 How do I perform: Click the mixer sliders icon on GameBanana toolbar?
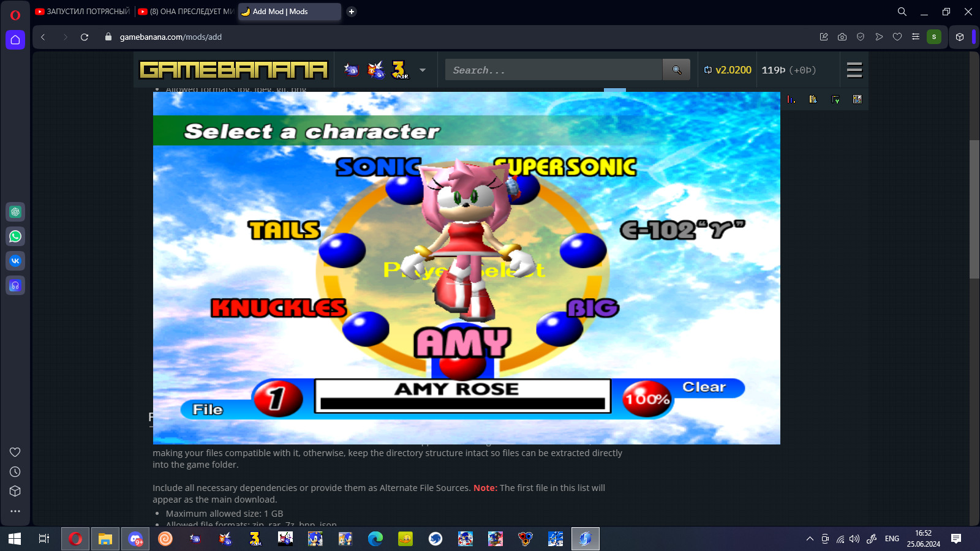click(x=858, y=99)
